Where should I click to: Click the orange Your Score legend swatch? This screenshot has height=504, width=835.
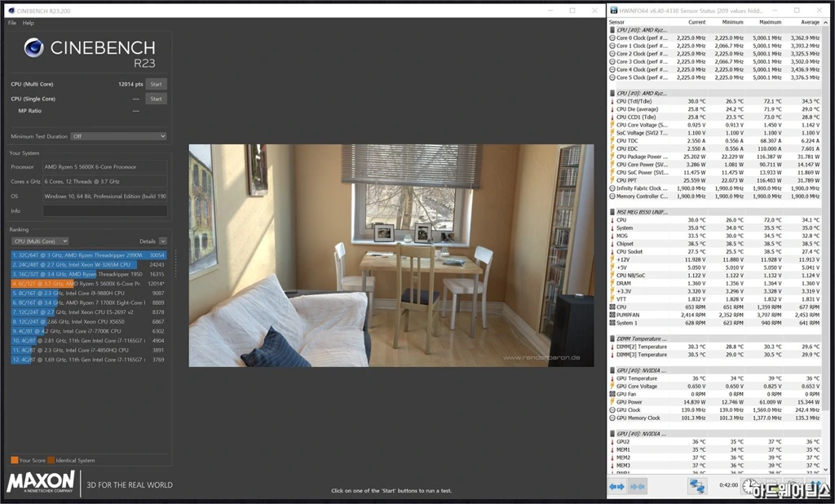(15, 460)
